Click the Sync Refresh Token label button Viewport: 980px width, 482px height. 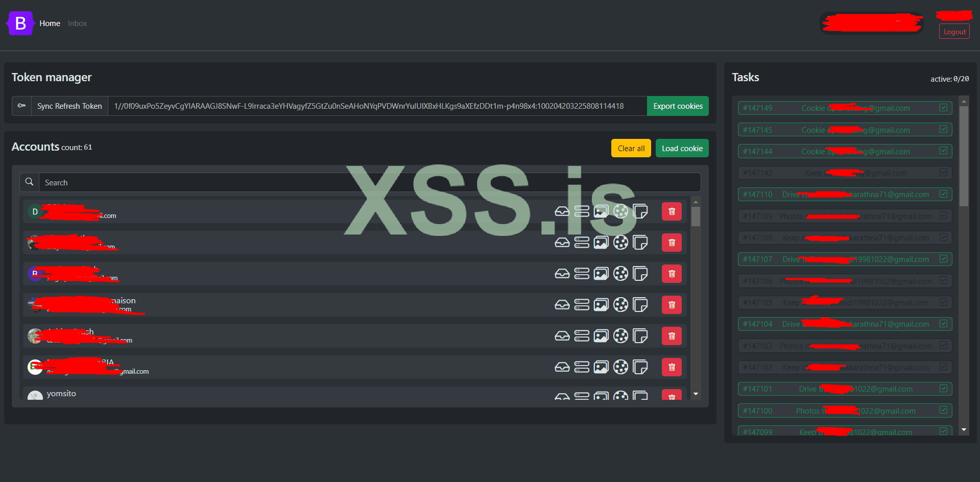[x=69, y=106]
